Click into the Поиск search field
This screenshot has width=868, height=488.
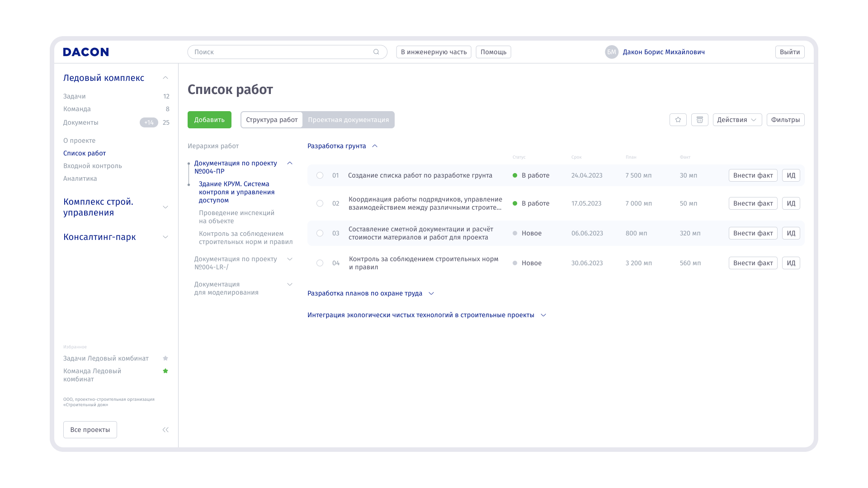pos(280,52)
